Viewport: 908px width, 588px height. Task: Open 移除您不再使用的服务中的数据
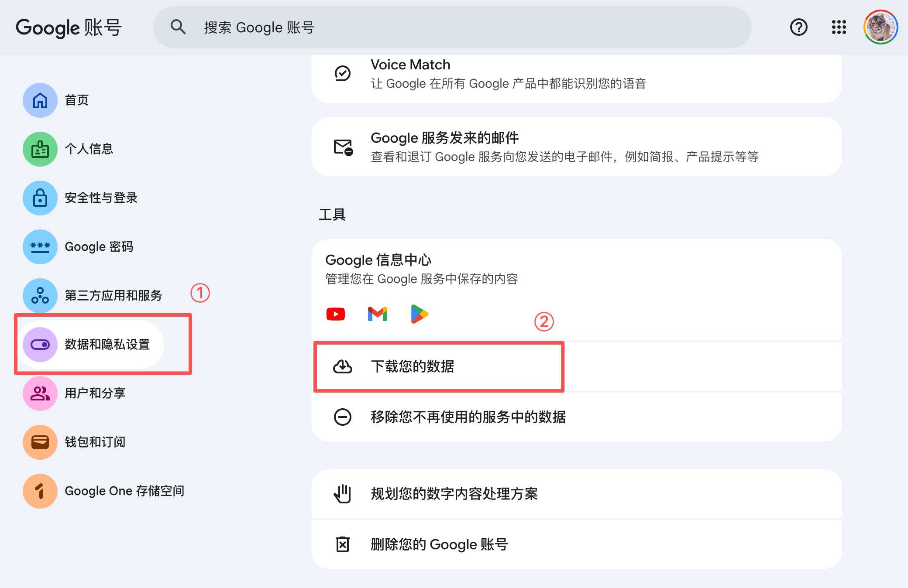pyautogui.click(x=468, y=417)
